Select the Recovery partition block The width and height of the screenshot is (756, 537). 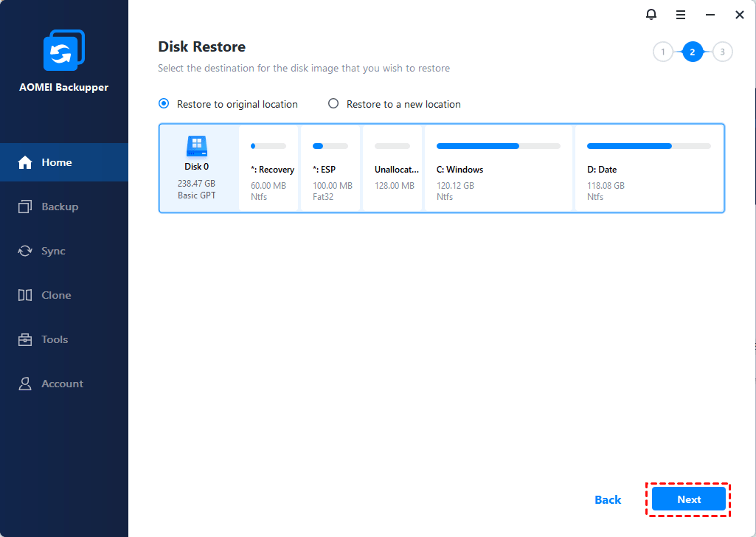pyautogui.click(x=268, y=170)
